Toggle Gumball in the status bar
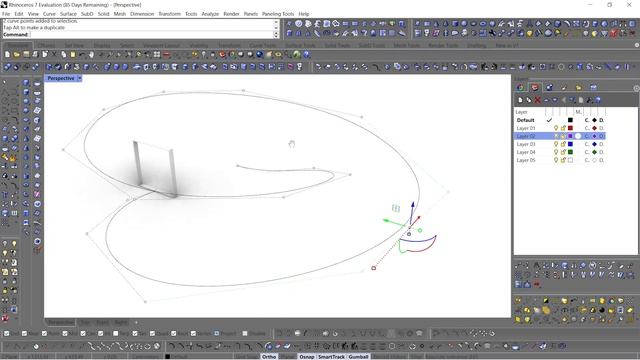Image resolution: width=640 pixels, height=360 pixels. (x=358, y=356)
